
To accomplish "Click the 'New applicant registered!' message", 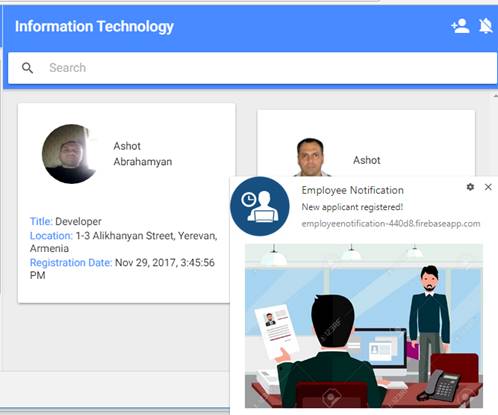I will click(x=352, y=207).
